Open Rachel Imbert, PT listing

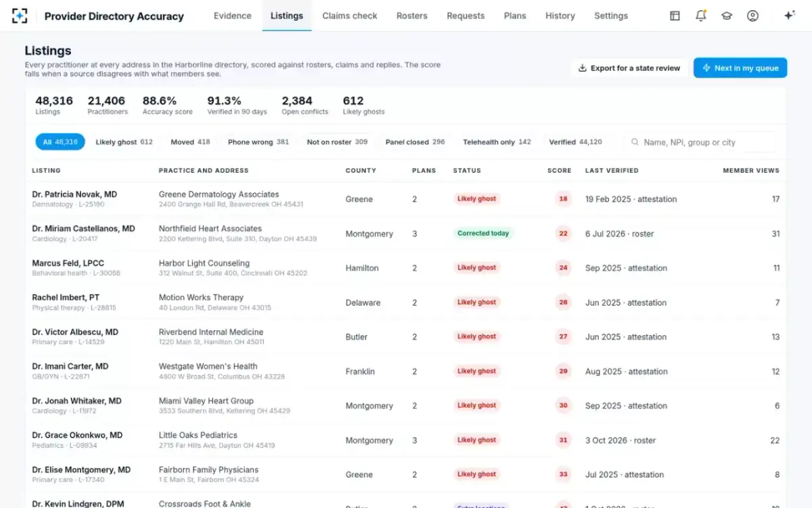click(x=66, y=297)
